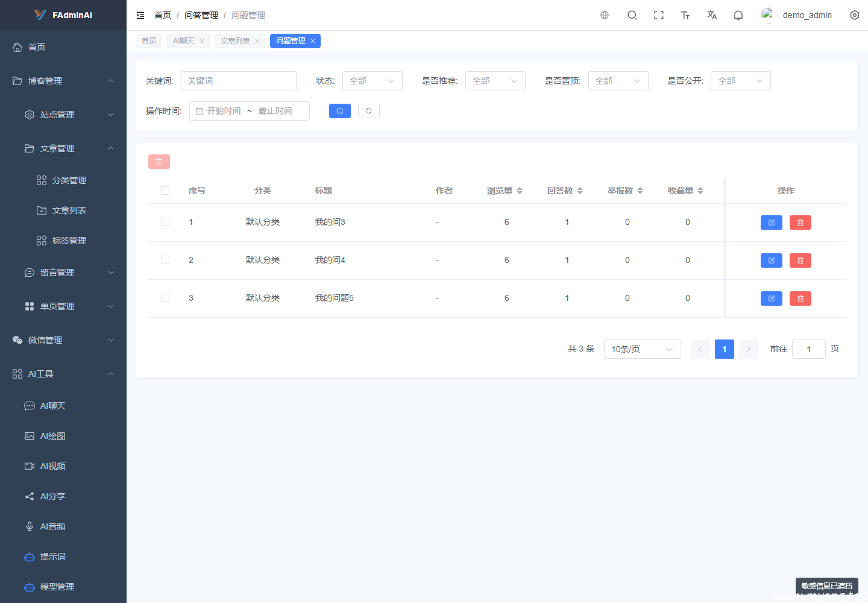
Task: Delete the row titled 我的问题5
Action: [800, 298]
